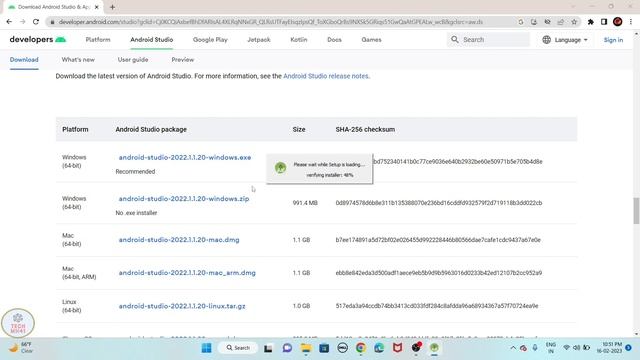Download android-studio-2022.1.1.20-mac_arm.dmg
This screenshot has height=360, width=640.
point(187,273)
